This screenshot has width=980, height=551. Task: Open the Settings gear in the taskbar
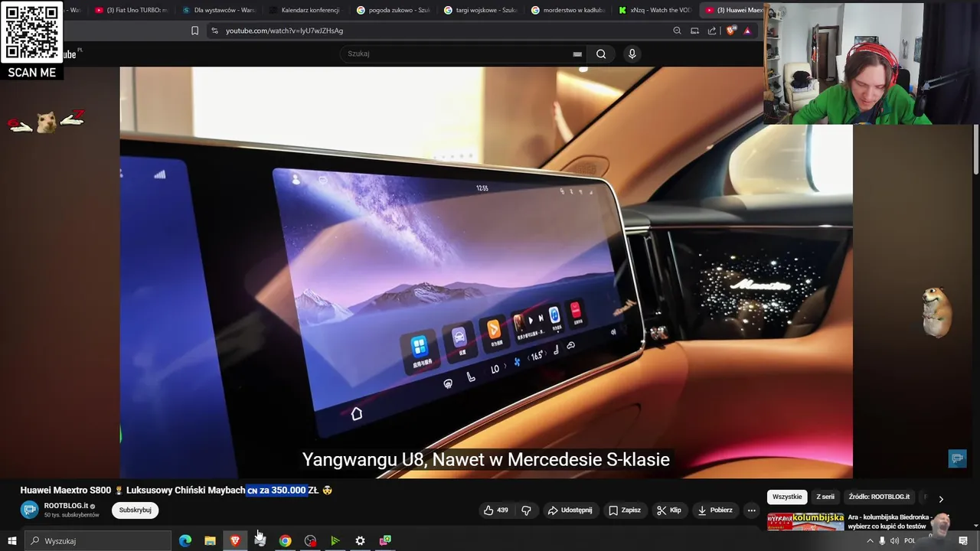tap(360, 541)
